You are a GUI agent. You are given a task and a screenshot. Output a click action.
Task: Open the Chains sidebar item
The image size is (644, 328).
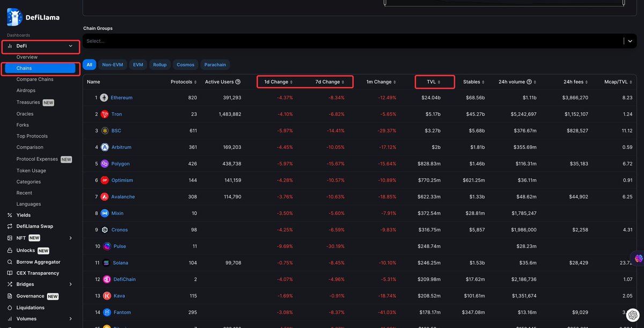point(39,68)
